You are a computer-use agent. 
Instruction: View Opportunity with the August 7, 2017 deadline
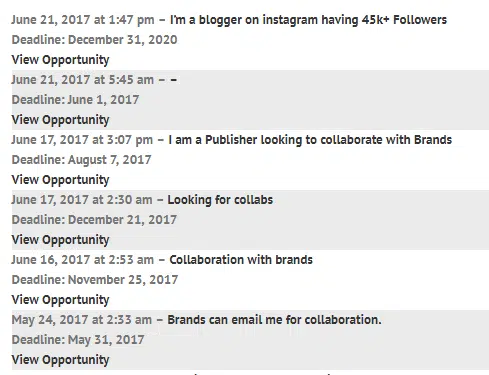coord(60,180)
